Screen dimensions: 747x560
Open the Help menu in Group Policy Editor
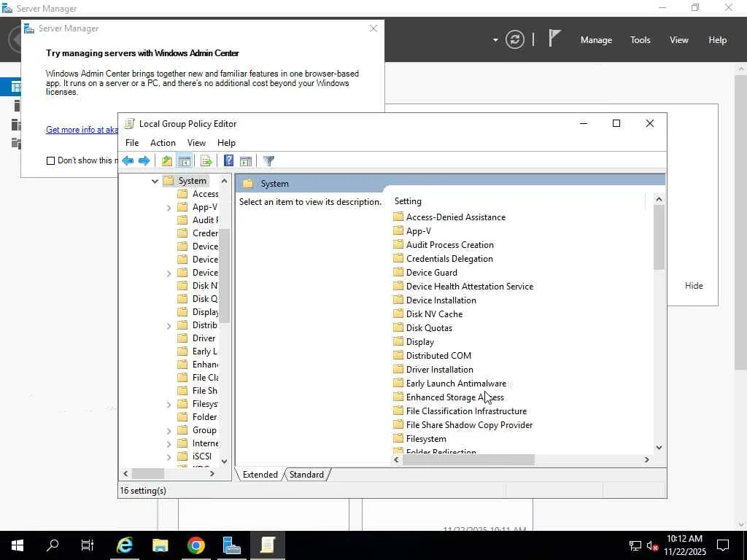click(x=226, y=143)
